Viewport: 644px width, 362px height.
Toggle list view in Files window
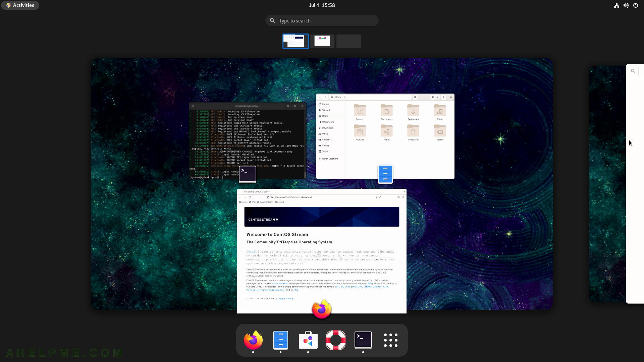433,97
